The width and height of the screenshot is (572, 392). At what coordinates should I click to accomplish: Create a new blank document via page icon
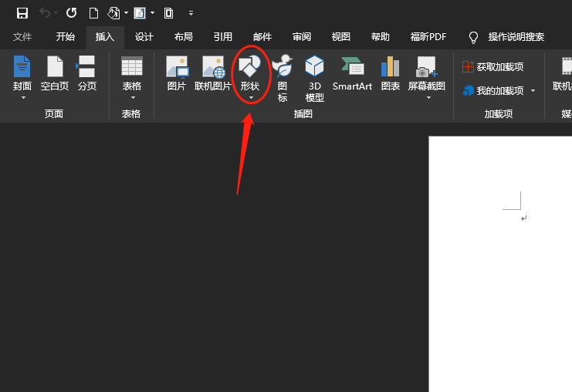click(93, 13)
